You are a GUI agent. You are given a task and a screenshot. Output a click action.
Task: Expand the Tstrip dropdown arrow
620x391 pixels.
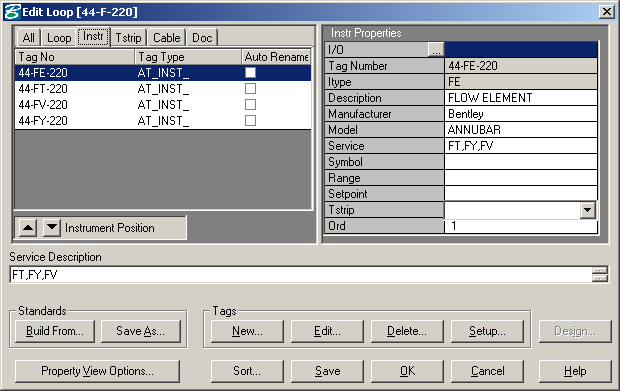click(x=588, y=210)
